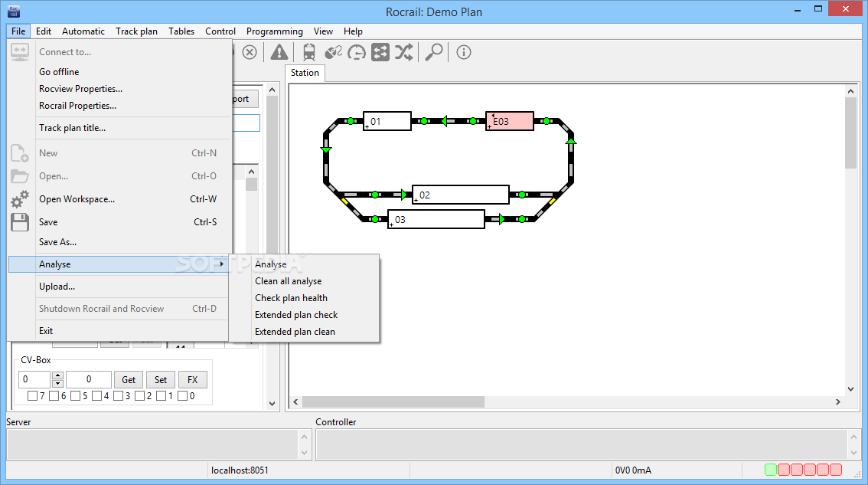The width and height of the screenshot is (868, 485).
Task: Click the shuffle crossed-arrows toolbar icon
Action: (404, 53)
